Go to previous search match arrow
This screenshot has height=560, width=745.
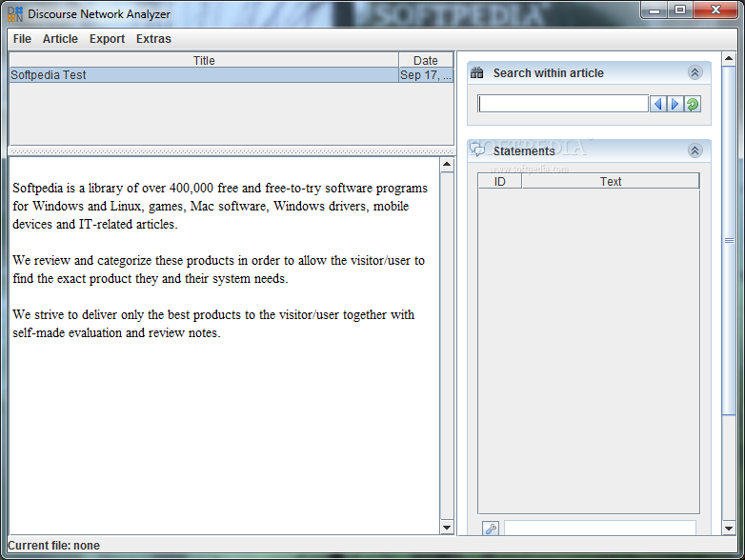click(x=658, y=104)
